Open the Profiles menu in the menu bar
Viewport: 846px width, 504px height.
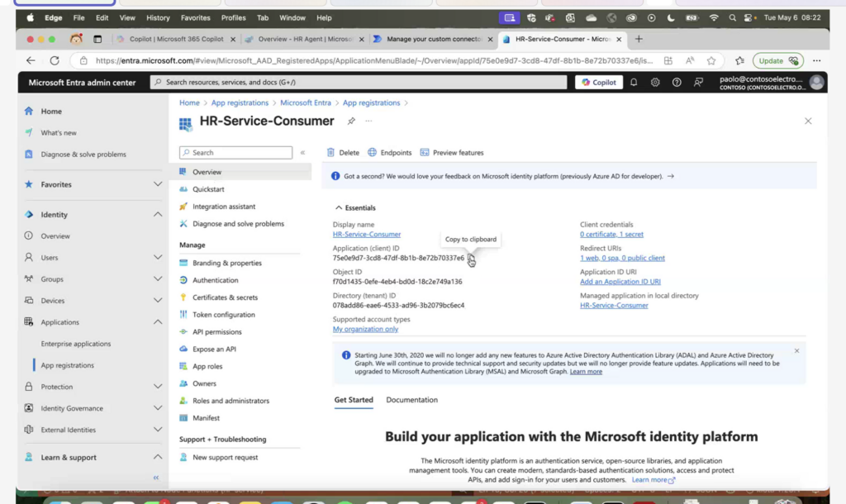click(233, 18)
